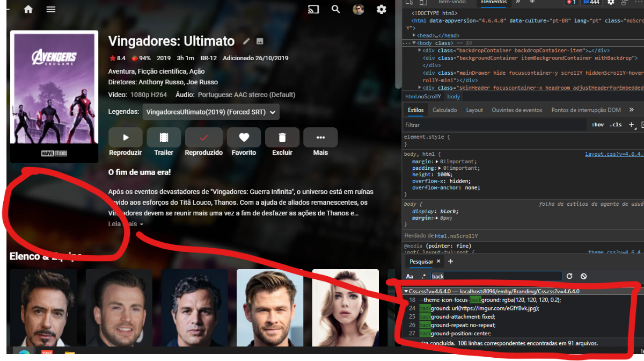Select the Pesquisar drawer tab
The width and height of the screenshot is (644, 361).
[x=421, y=262]
